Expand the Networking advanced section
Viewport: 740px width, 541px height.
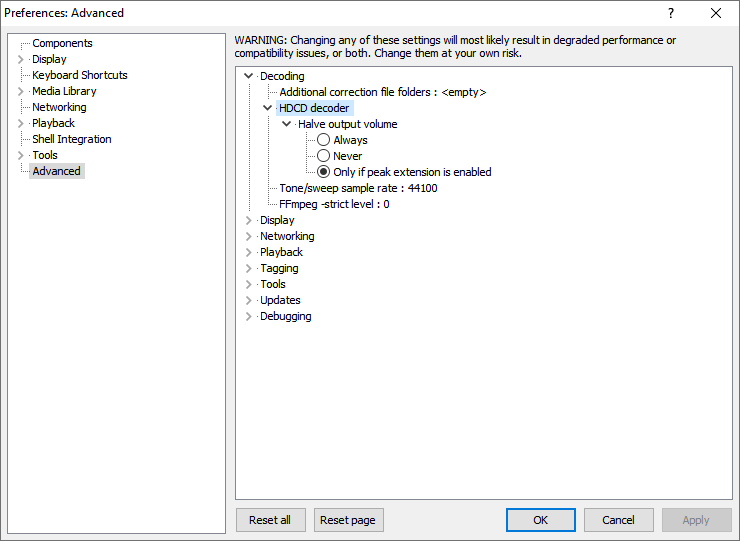click(x=249, y=236)
